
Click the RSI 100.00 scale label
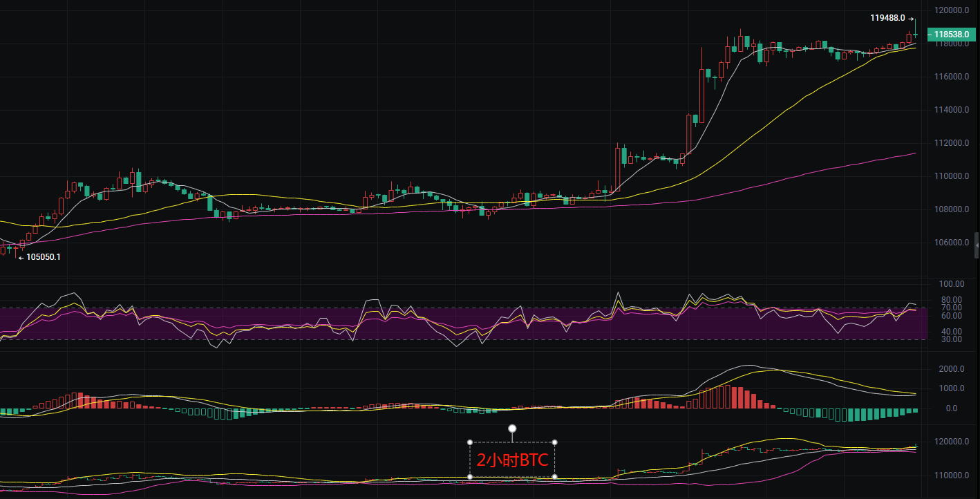click(x=951, y=284)
